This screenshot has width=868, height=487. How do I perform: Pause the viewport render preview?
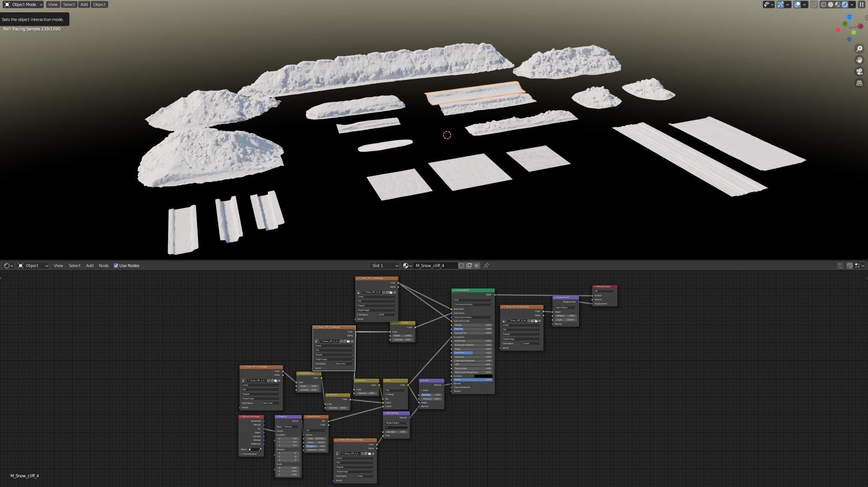click(862, 4)
